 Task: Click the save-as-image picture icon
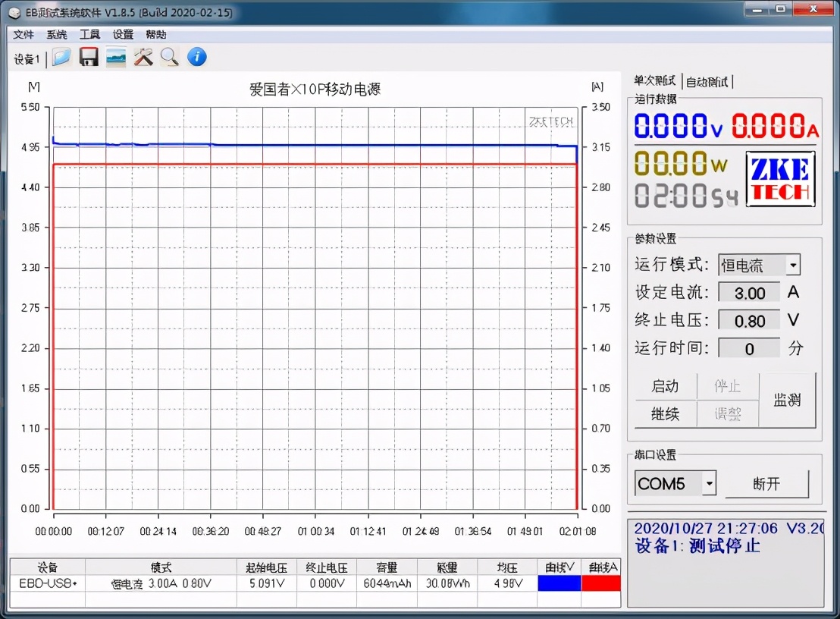[116, 58]
